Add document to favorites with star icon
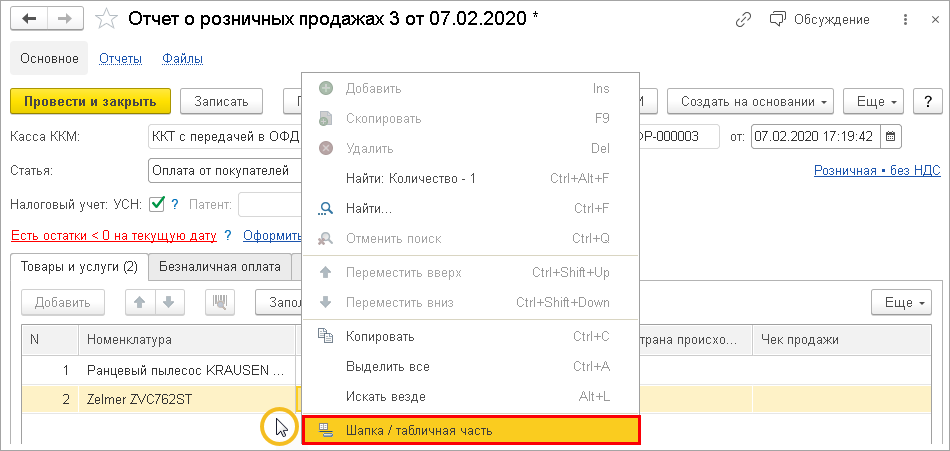 [105, 20]
